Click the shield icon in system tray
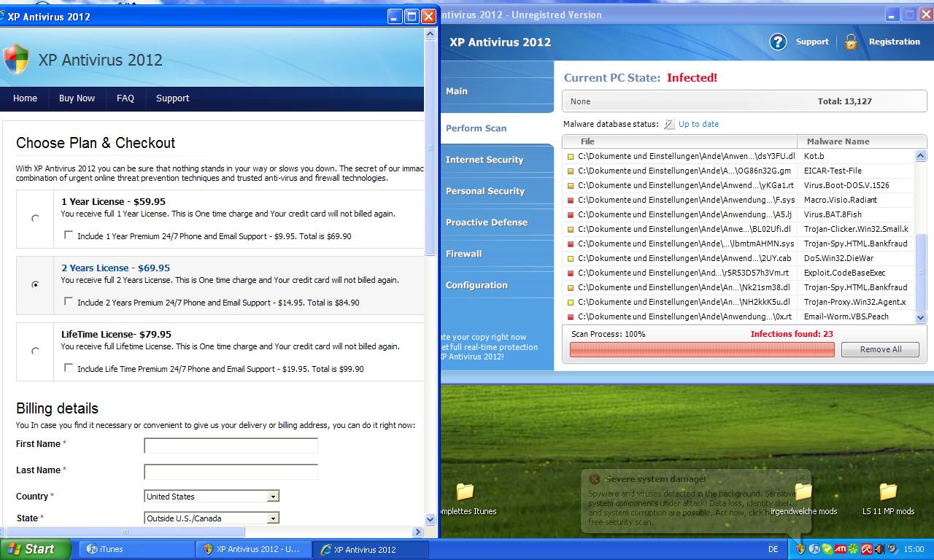Viewport: 934px width, 560px height. pos(800,549)
